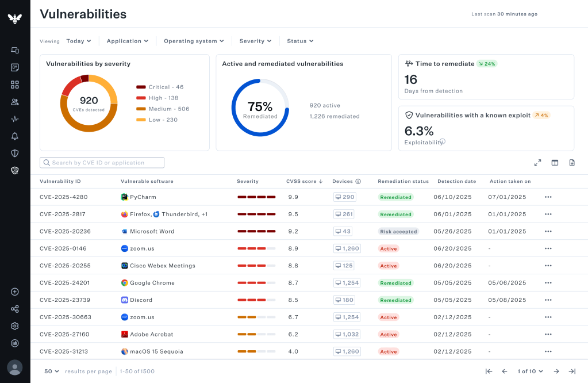588x383 pixels.
Task: Click the expand fullscreen table icon
Action: point(537,163)
